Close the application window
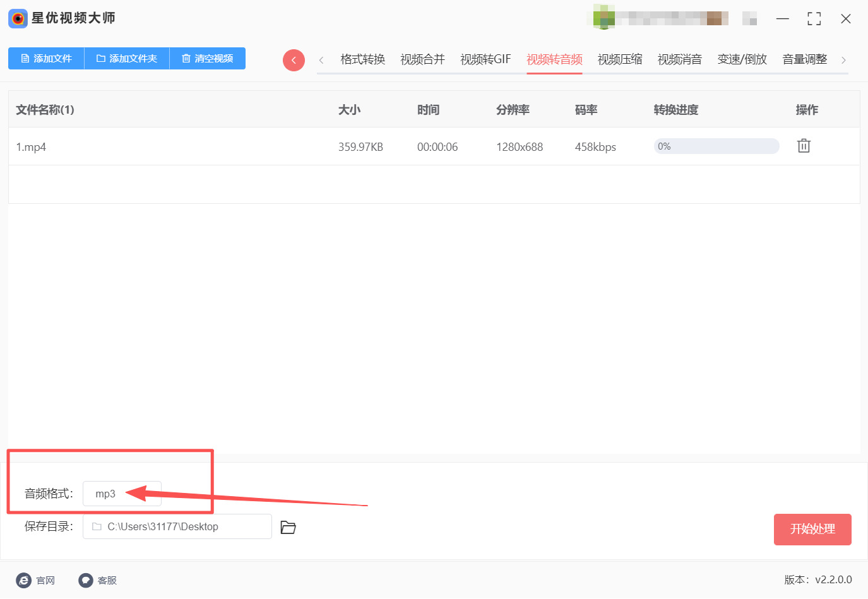The height and width of the screenshot is (599, 868). coord(846,19)
